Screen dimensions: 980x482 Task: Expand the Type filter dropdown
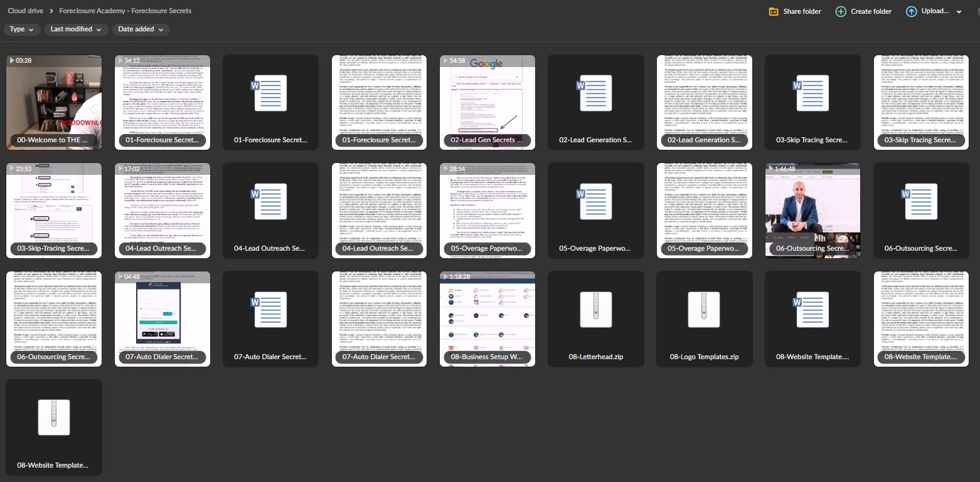click(x=23, y=29)
